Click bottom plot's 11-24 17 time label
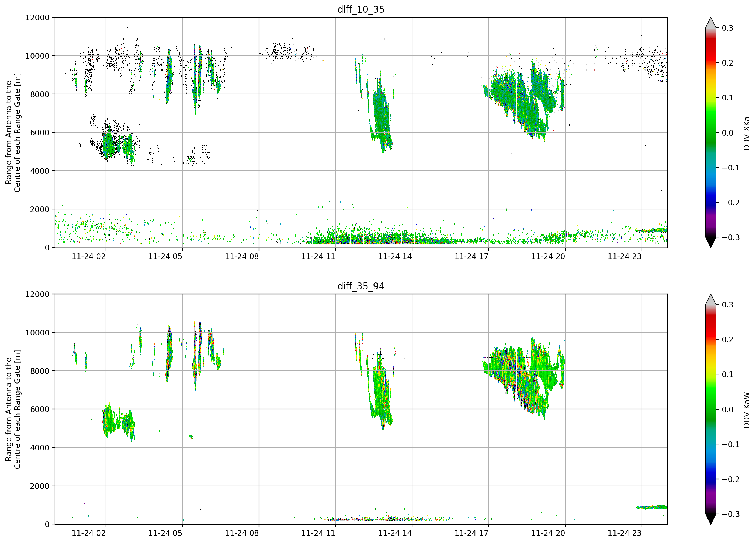The image size is (756, 543). coord(472,533)
